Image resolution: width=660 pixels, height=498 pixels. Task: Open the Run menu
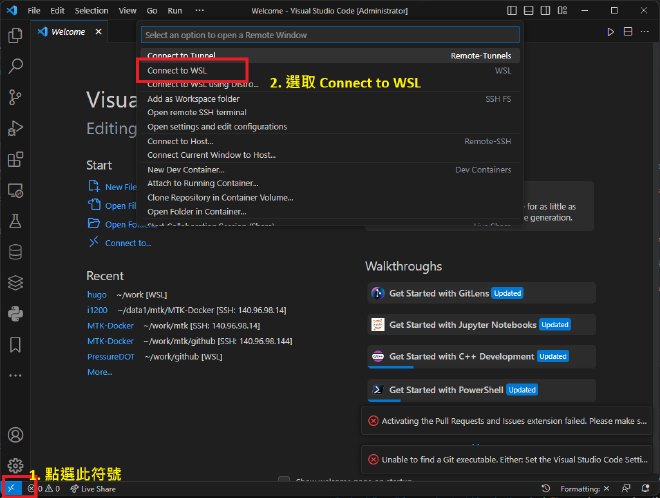[x=175, y=11]
